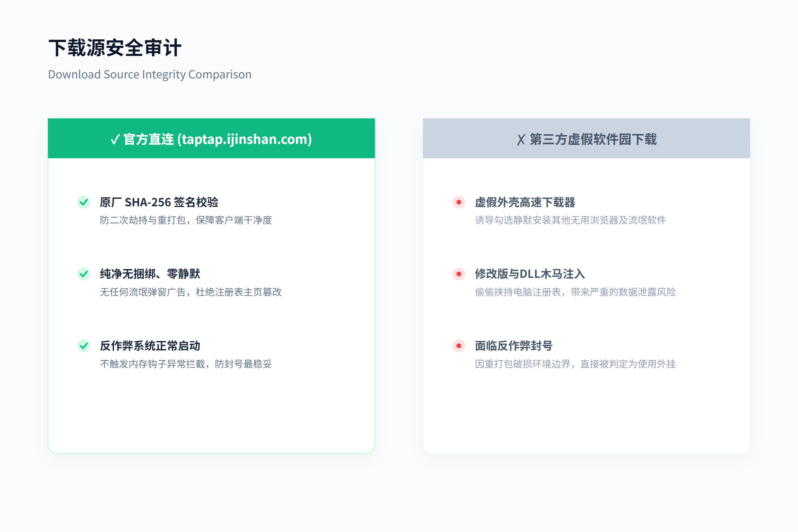Click the description 防二次劫持与重打包，保障客户端干净度
Image resolution: width=798 pixels, height=532 pixels.
186,220
